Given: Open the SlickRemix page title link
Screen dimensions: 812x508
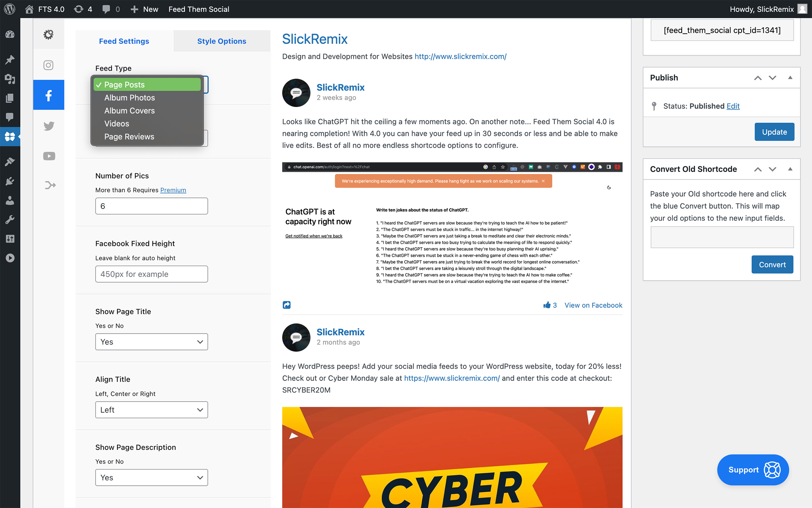Looking at the screenshot, I should tap(314, 39).
